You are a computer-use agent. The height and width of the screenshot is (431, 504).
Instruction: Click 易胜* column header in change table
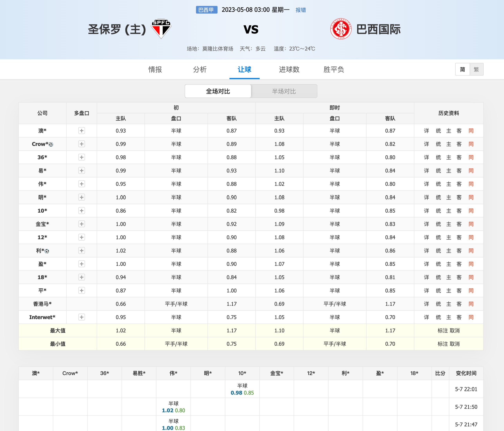click(139, 373)
